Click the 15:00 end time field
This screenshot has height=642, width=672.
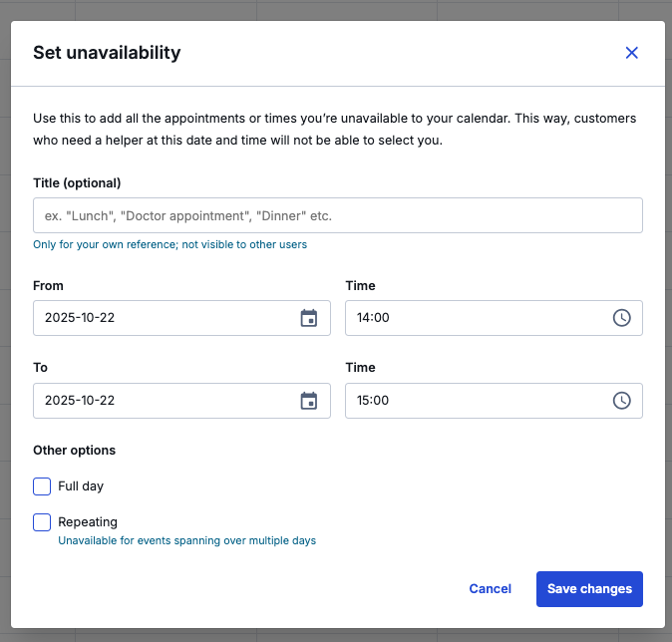point(494,401)
